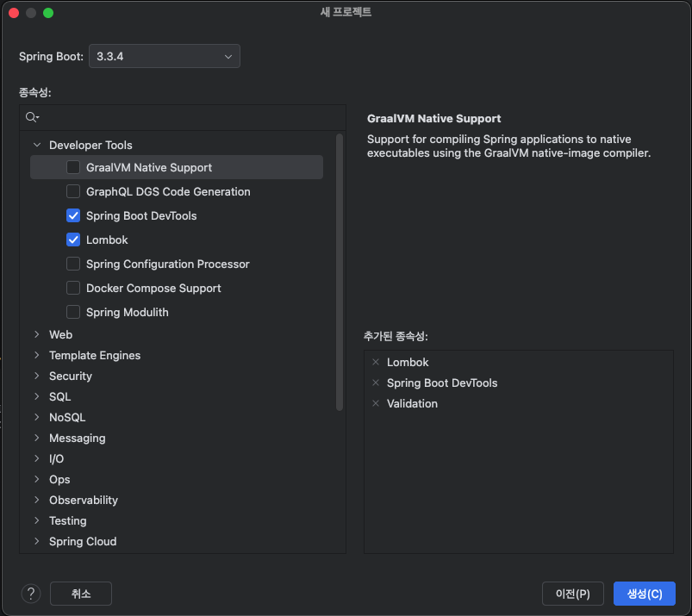Image resolution: width=692 pixels, height=616 pixels.
Task: Expand the Spring Cloud category
Action: tap(37, 541)
